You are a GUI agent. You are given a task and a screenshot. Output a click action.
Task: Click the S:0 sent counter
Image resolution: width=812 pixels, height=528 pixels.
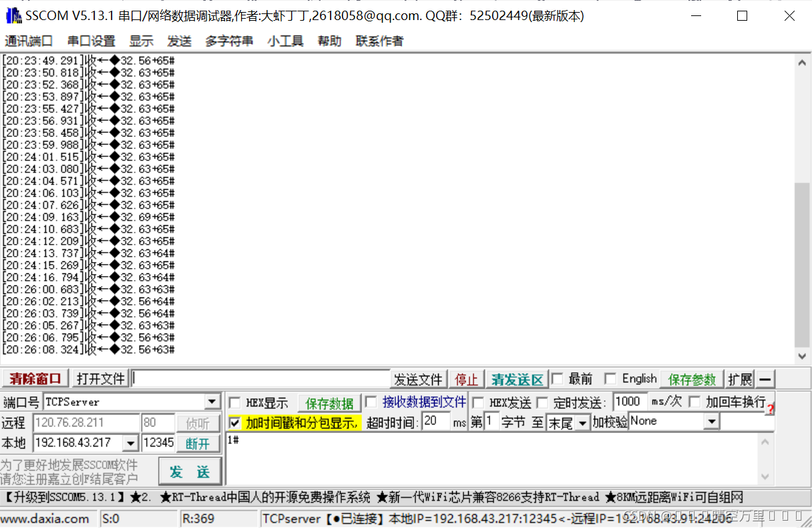(111, 519)
